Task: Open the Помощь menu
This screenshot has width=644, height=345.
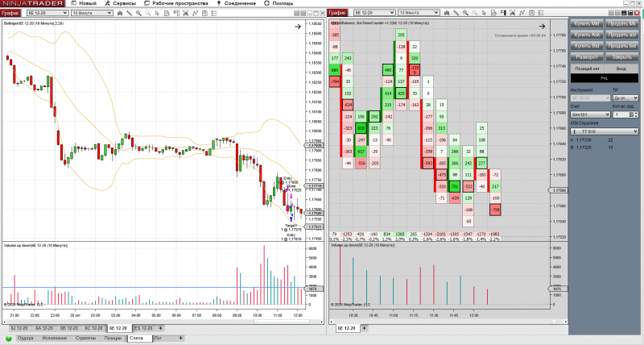Action: pyautogui.click(x=279, y=3)
